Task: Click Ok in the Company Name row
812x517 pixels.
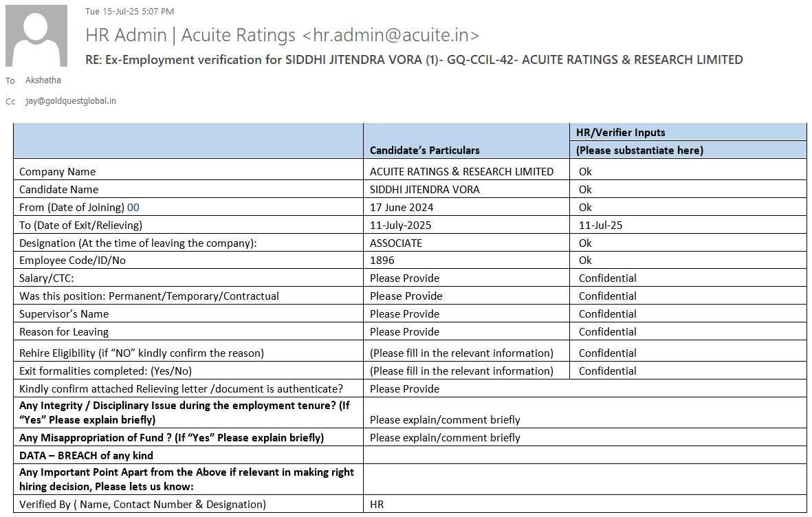Action: pos(585,171)
